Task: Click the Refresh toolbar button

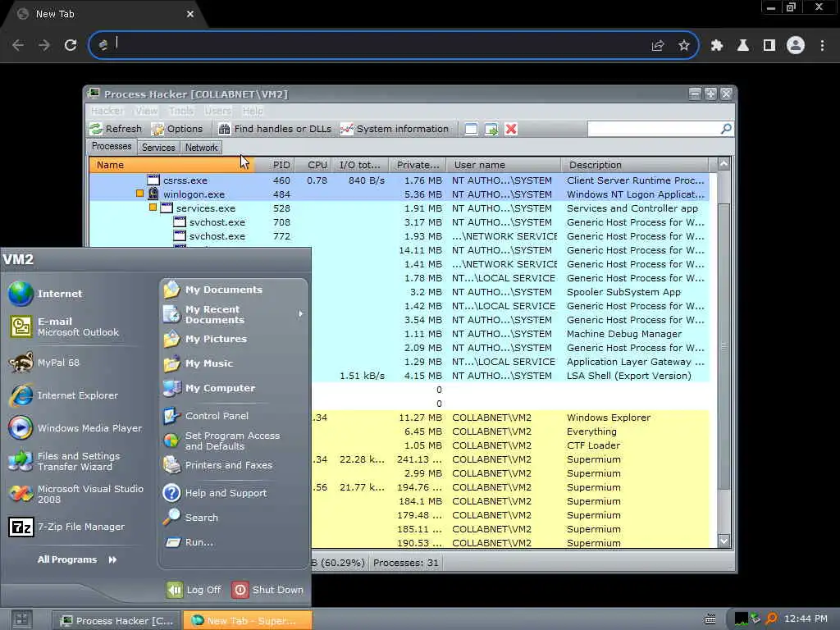Action: tap(116, 129)
